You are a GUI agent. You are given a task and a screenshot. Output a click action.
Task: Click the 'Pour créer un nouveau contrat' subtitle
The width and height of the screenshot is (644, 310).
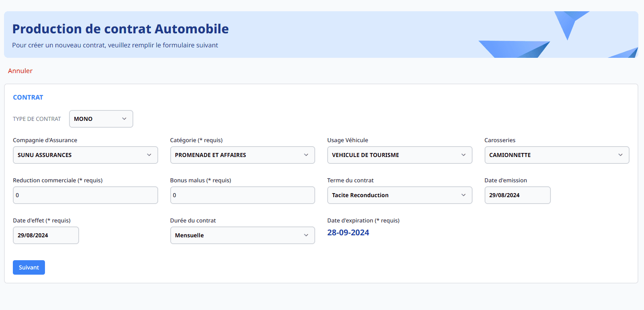pyautogui.click(x=115, y=45)
